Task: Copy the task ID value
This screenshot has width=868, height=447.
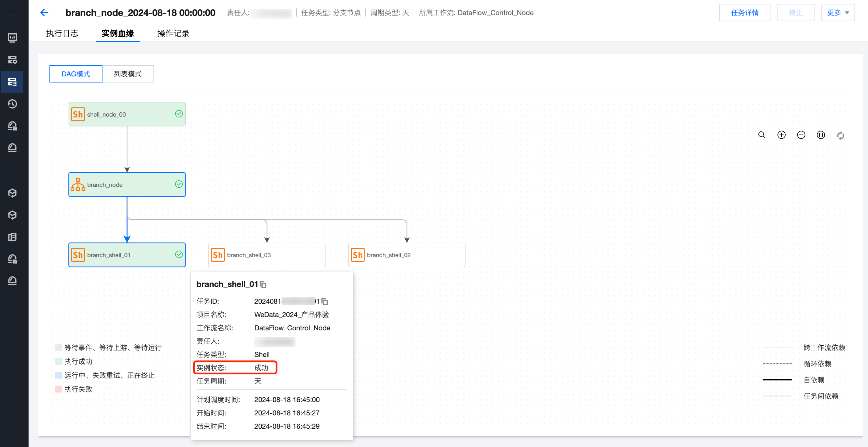Action: 325,302
